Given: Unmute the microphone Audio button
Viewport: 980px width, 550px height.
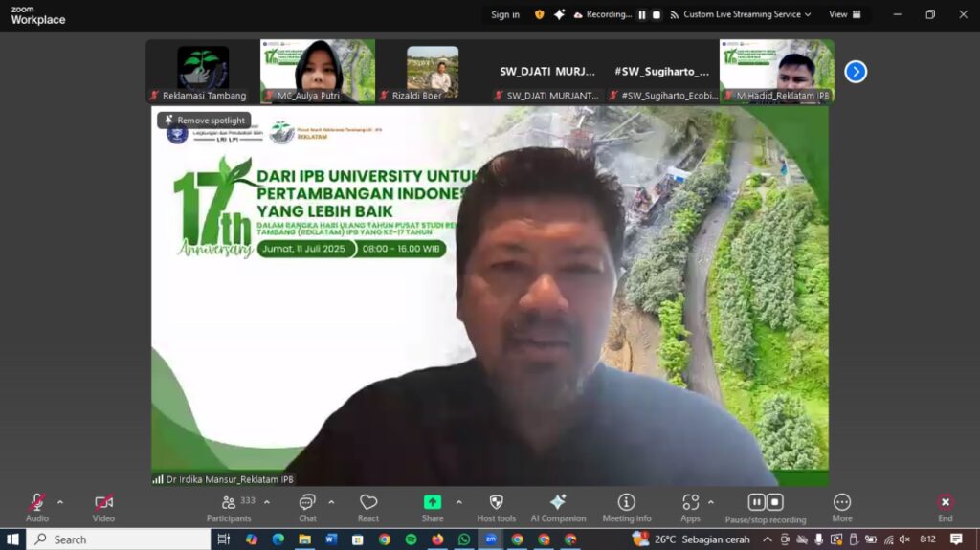Looking at the screenshot, I should point(37,508).
